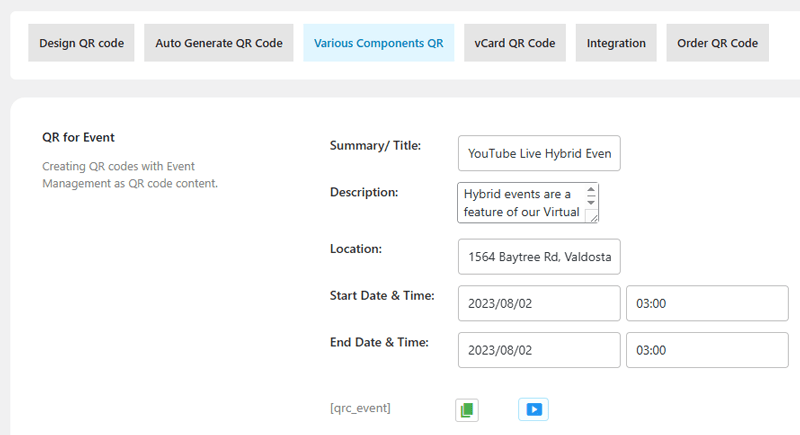800x435 pixels.
Task: Open the End Date field
Action: point(539,350)
